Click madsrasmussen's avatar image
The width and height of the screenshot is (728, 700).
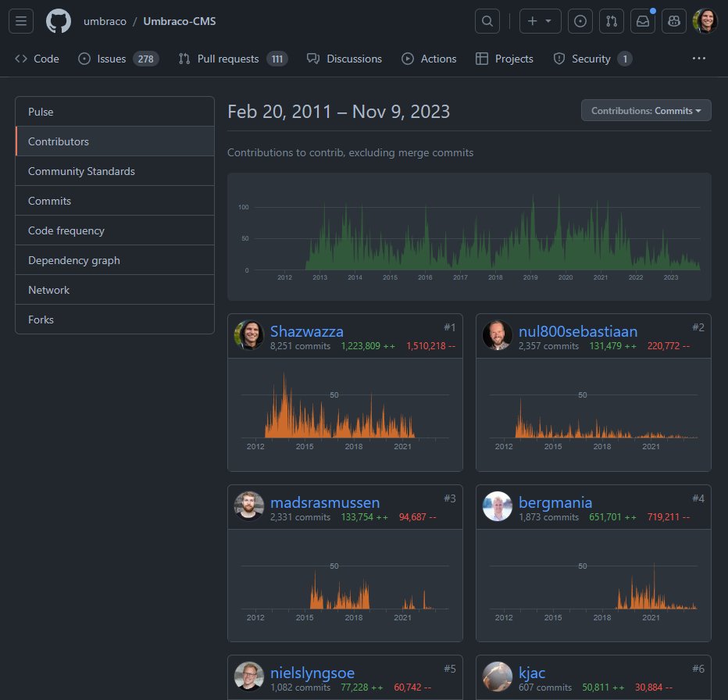pyautogui.click(x=249, y=505)
